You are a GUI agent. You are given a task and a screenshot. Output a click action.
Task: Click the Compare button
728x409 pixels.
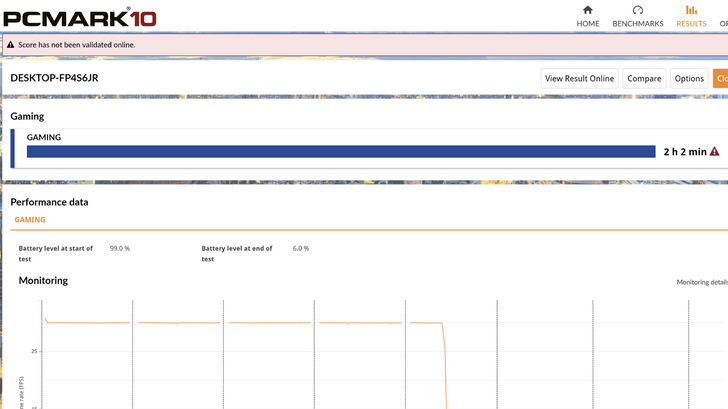(644, 78)
